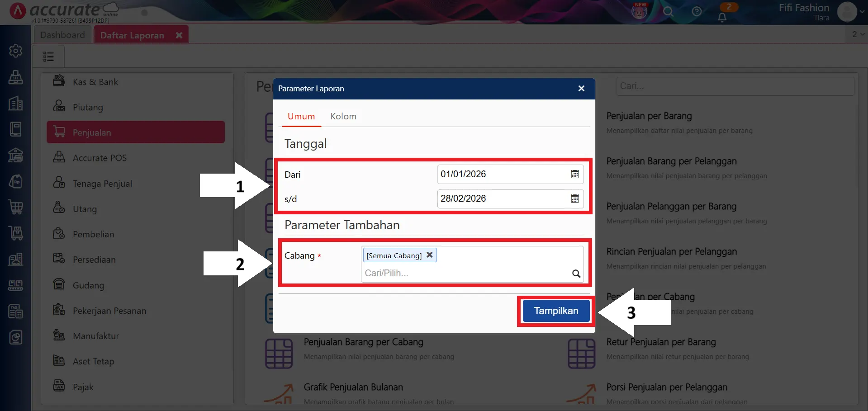Screen dimensions: 868x411
Task: Open the Rp money bag icon in left sidebar
Action: coord(16,181)
